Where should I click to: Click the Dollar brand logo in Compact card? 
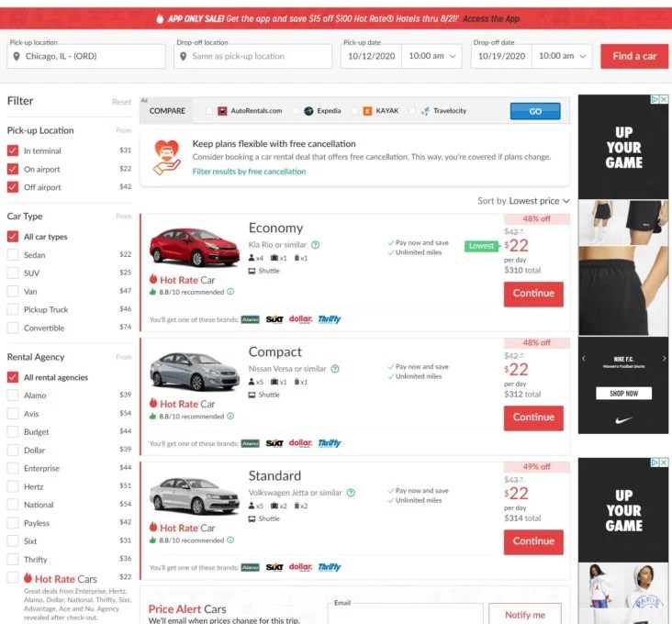300,443
